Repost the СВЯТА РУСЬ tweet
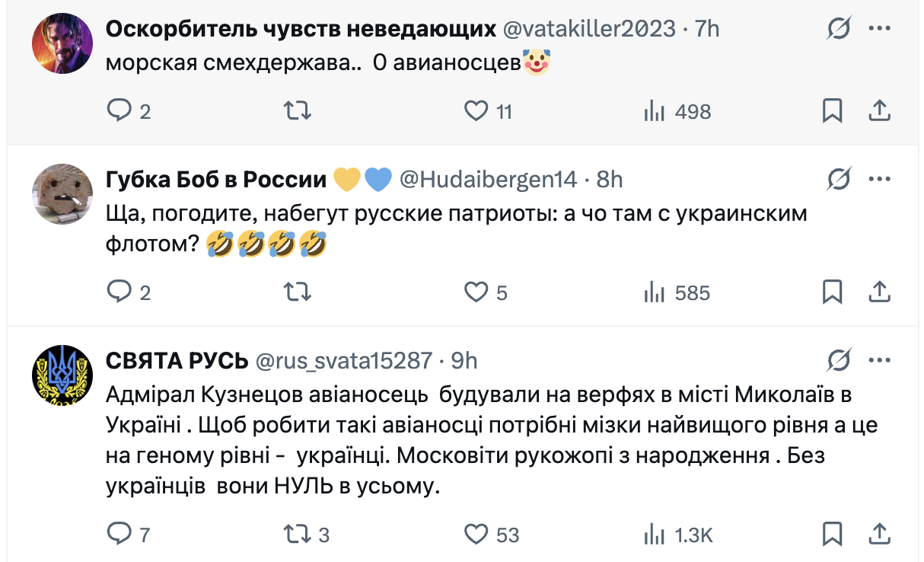Image resolution: width=924 pixels, height=562 pixels. (x=297, y=534)
